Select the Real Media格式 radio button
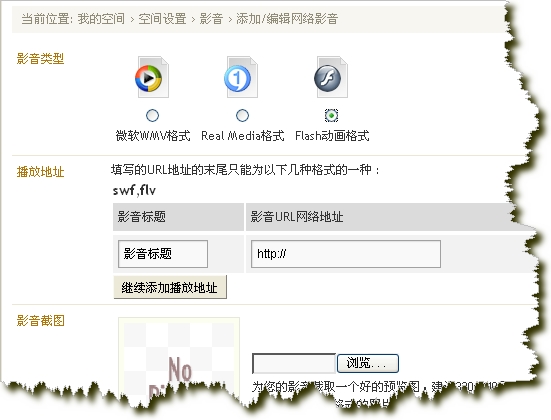This screenshot has height=420, width=551. coord(242,115)
